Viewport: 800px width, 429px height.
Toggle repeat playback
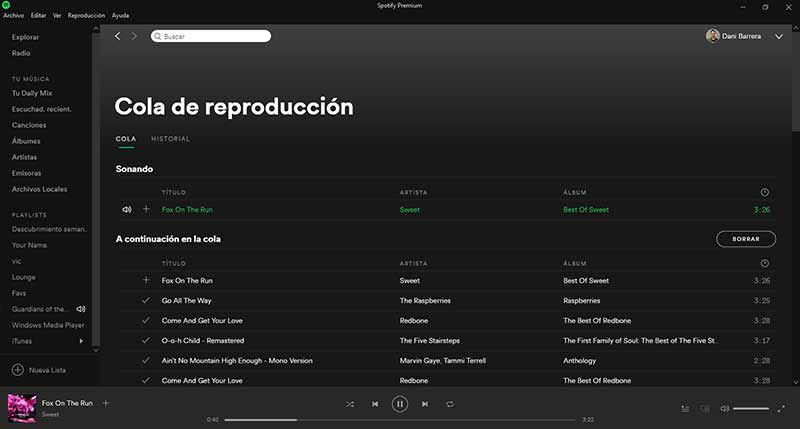coord(449,404)
